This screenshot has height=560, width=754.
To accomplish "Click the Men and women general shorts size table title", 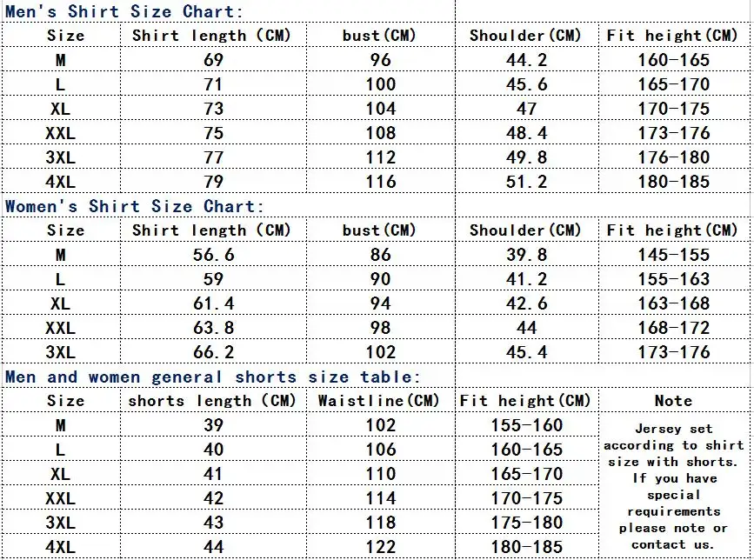I will [x=212, y=377].
